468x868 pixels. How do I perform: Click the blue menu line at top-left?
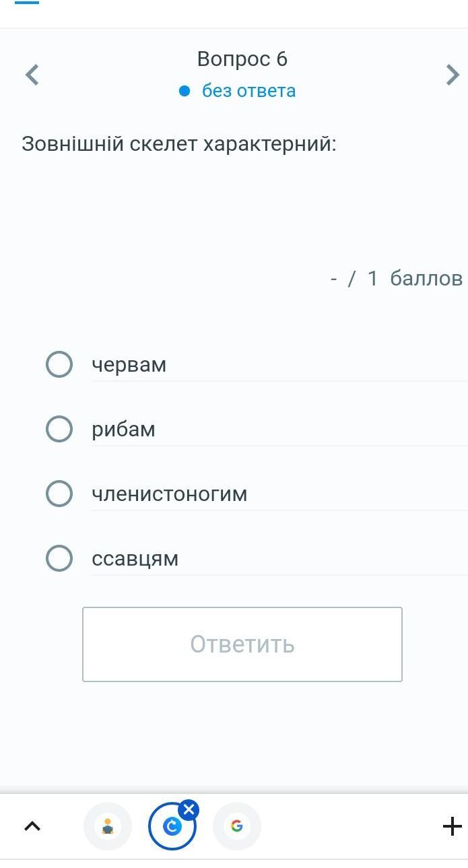pos(27,2)
